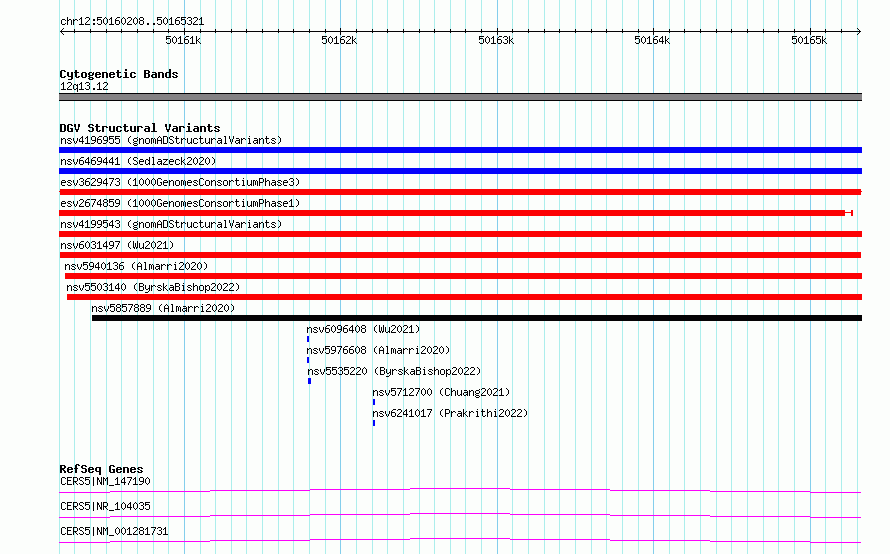
Task: Click the 50164k ruler tick label
Action: [652, 40]
